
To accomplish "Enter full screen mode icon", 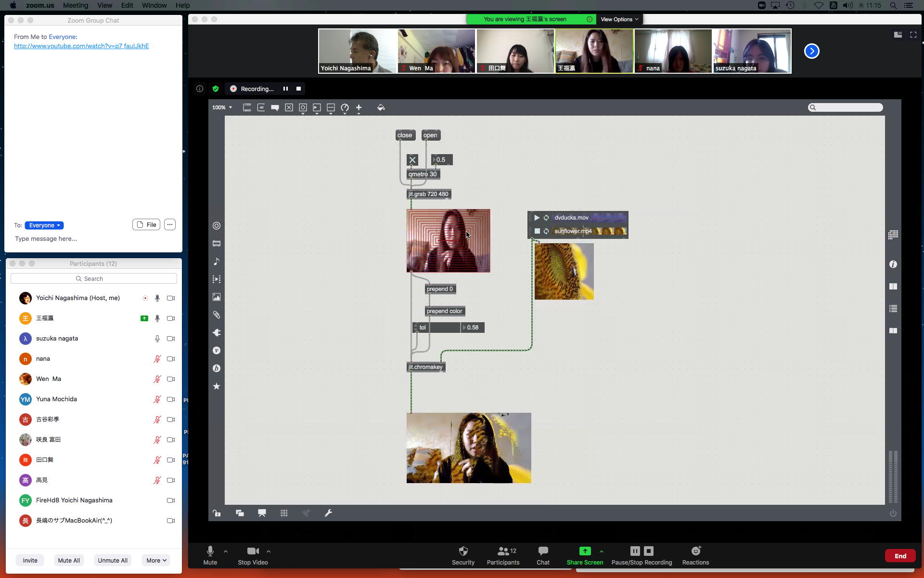I will (x=913, y=35).
